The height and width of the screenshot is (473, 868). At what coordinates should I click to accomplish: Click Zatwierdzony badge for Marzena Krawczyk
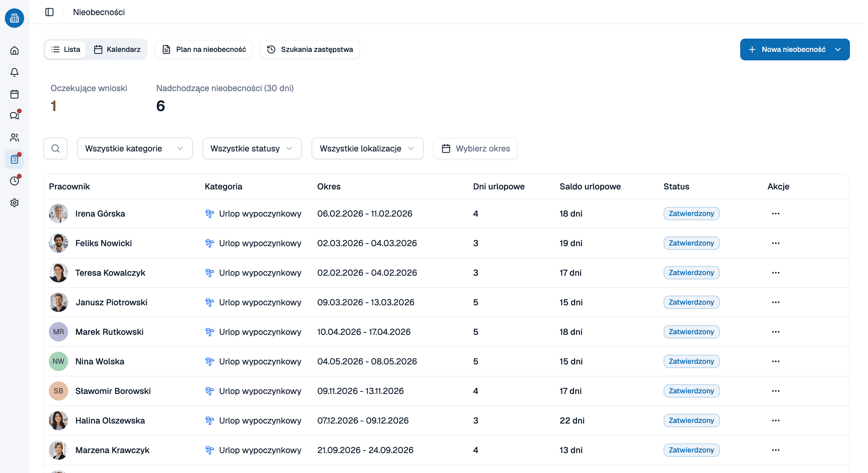691,450
